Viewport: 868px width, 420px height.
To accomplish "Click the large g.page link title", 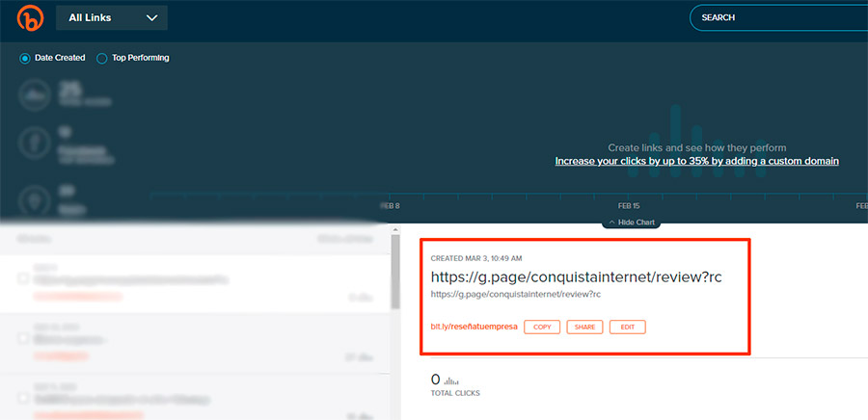I will (x=577, y=276).
